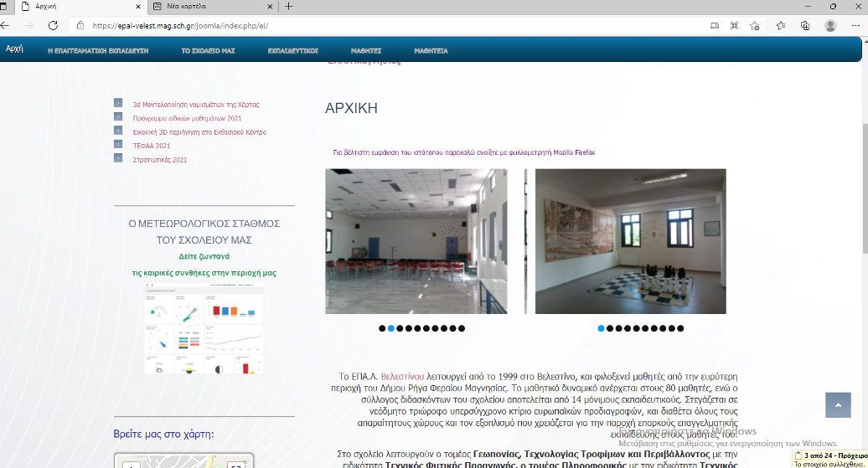Select second dot of chess slideshow
The width and height of the screenshot is (868, 468).
(x=610, y=328)
